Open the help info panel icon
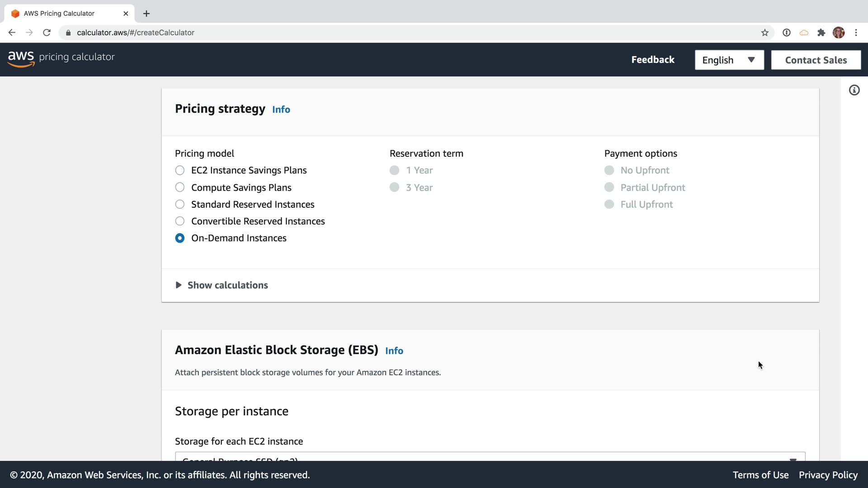Viewport: 868px width, 488px height. point(854,90)
